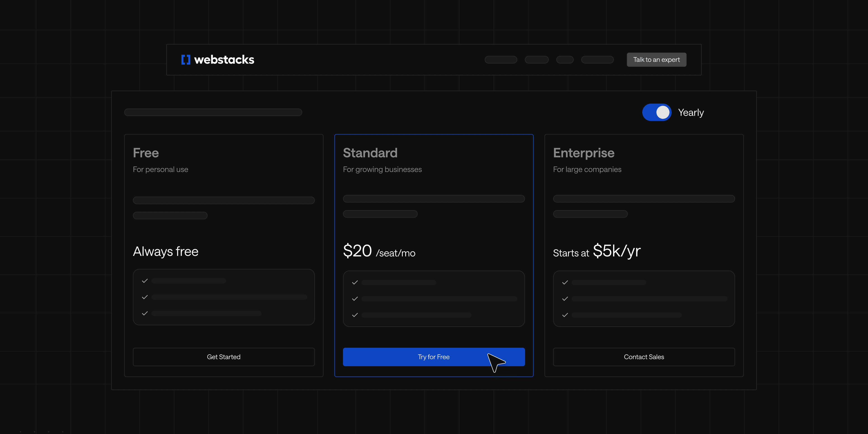Select the Standard plan heading
Viewport: 868px width, 434px height.
[370, 153]
